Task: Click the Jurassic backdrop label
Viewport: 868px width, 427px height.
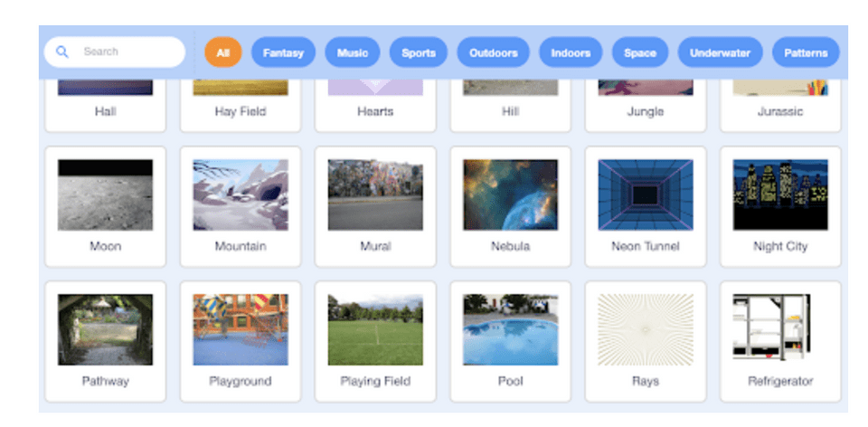Action: [780, 111]
